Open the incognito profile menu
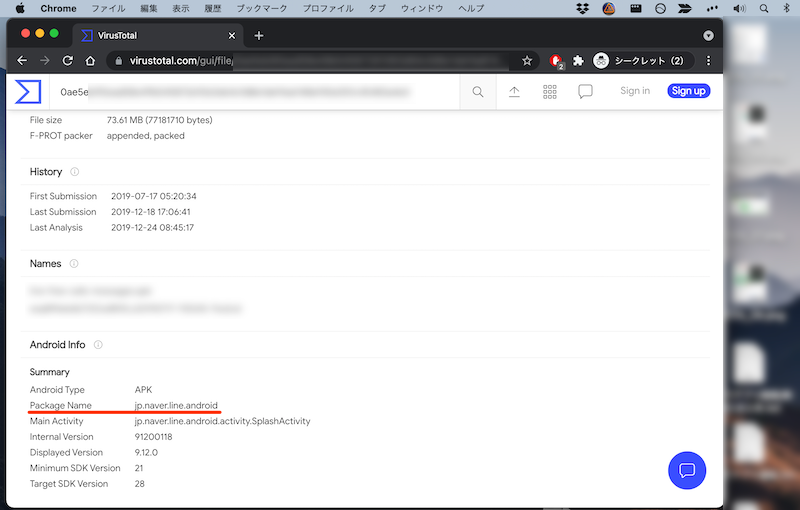 [x=640, y=61]
